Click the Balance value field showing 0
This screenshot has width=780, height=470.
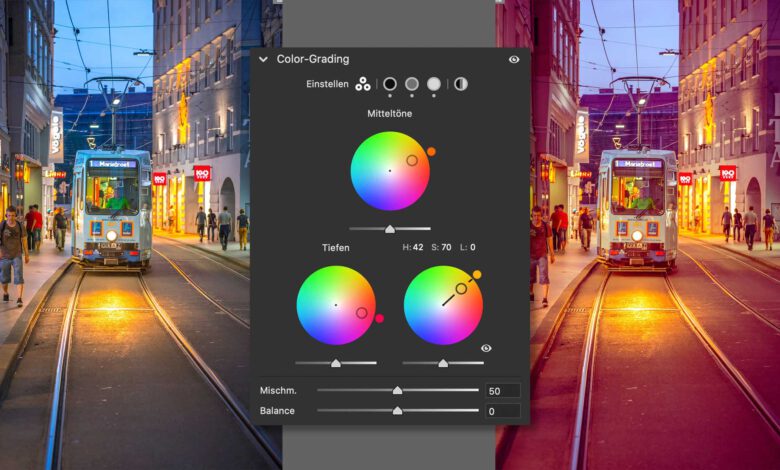[503, 411]
